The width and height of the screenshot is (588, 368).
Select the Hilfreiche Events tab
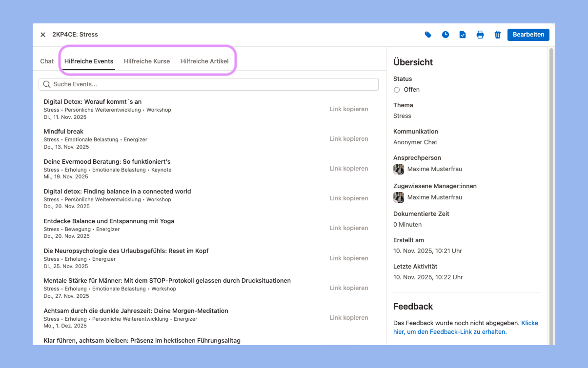click(89, 61)
